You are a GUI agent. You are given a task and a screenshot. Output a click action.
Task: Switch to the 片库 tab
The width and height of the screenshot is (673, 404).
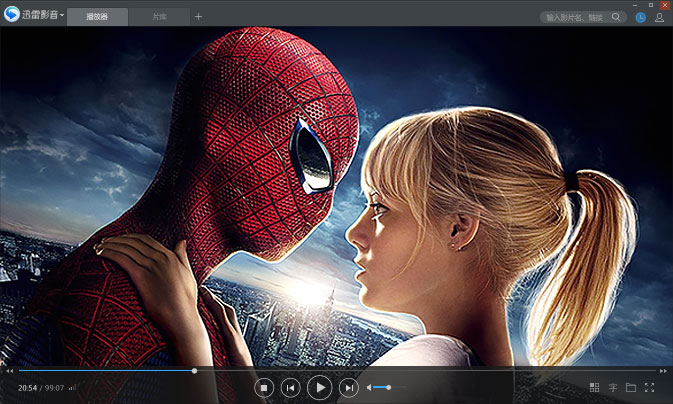(159, 17)
